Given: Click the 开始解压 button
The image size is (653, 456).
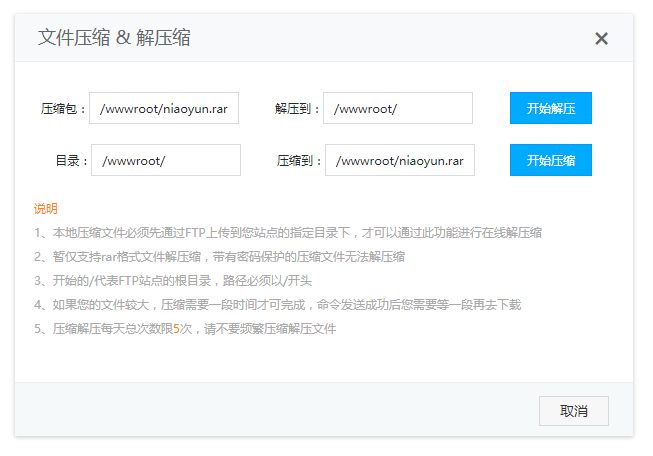Looking at the screenshot, I should pyautogui.click(x=551, y=108).
